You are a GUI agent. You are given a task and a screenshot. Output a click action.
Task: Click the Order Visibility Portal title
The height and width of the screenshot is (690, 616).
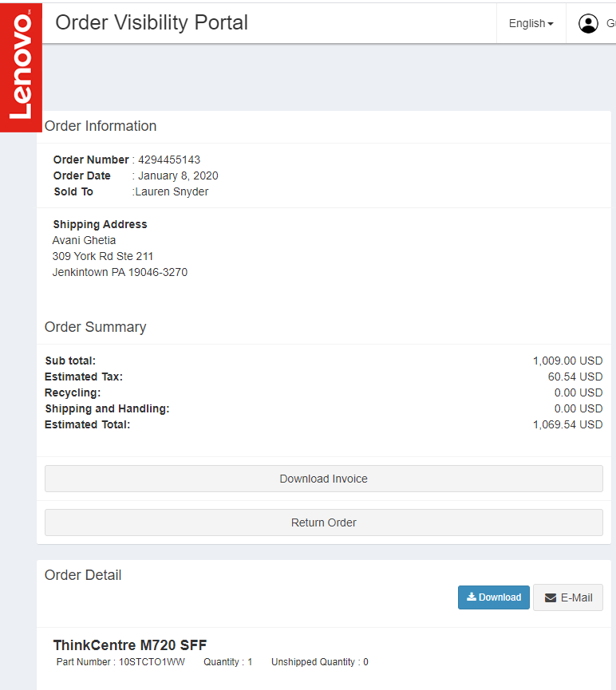tap(152, 23)
